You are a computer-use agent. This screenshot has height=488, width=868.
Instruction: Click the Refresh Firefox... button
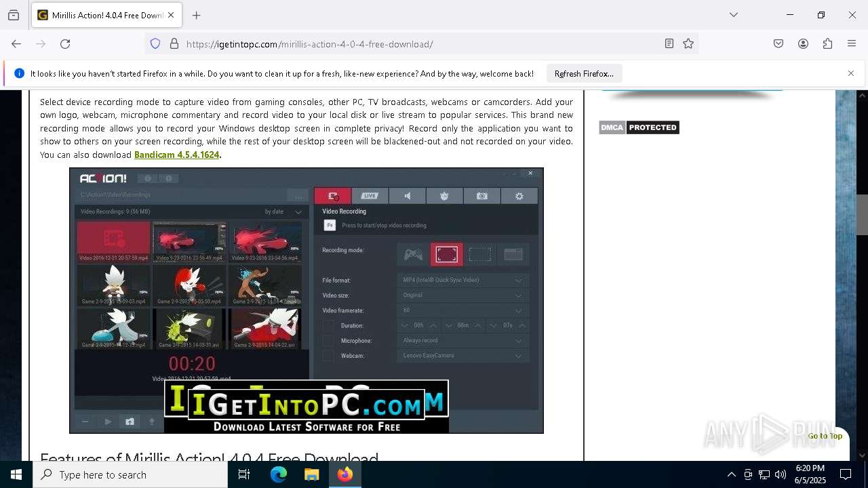[584, 73]
